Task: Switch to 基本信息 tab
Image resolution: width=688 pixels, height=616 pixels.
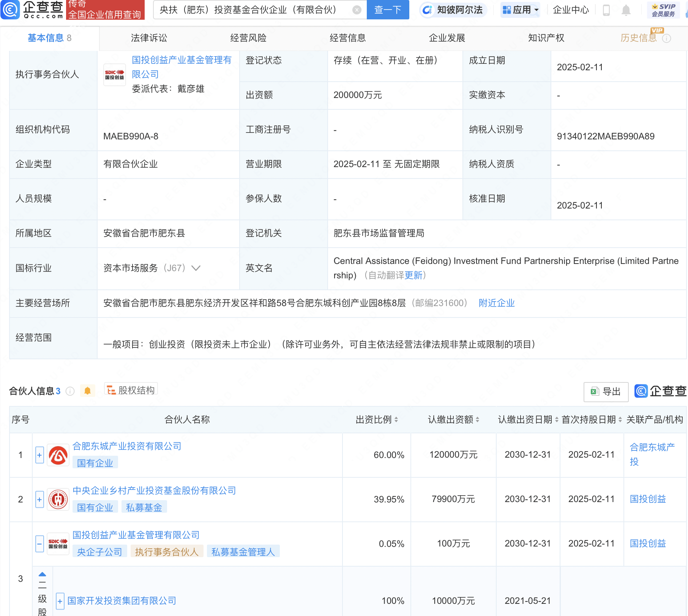Action: (x=49, y=38)
